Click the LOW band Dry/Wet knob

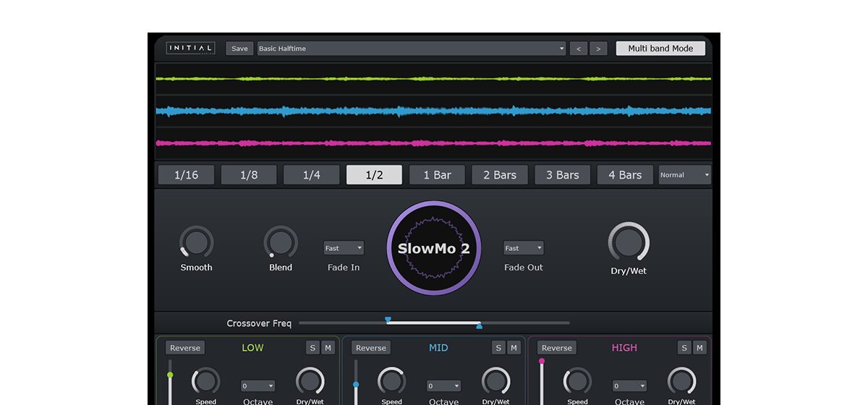(310, 381)
